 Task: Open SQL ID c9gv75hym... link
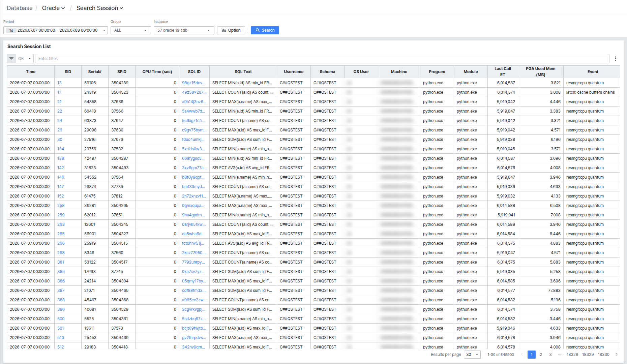tap(194, 130)
